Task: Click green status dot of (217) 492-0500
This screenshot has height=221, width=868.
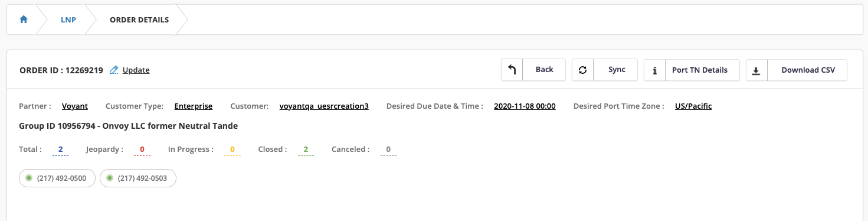Action: pyautogui.click(x=28, y=178)
